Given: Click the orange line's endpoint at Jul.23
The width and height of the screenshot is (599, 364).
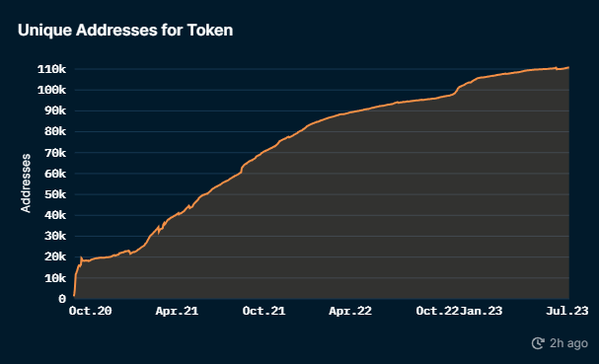Looking at the screenshot, I should click(568, 68).
